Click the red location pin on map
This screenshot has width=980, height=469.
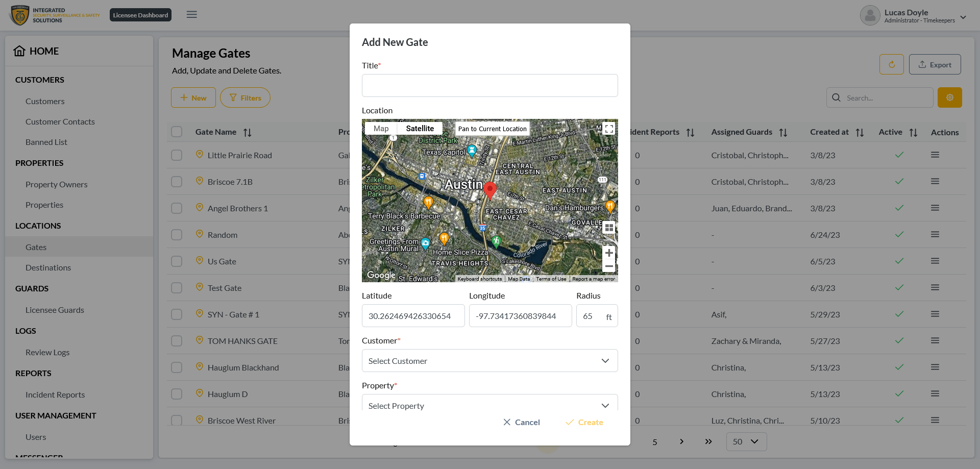[490, 190]
